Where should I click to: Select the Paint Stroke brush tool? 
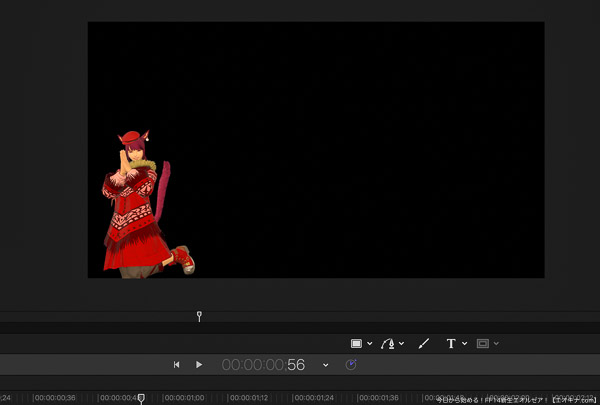[x=424, y=343]
